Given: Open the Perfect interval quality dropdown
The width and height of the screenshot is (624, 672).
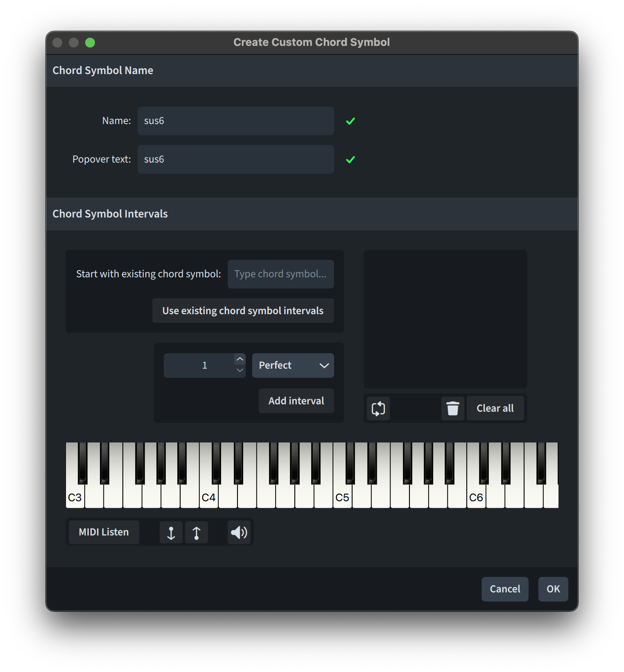Looking at the screenshot, I should 293,366.
